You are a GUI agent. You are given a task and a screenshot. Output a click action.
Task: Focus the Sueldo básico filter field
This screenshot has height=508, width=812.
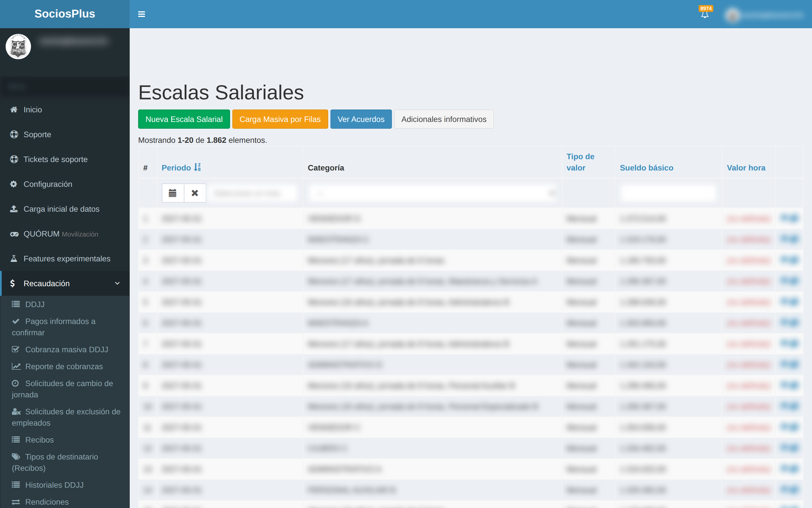coord(668,193)
